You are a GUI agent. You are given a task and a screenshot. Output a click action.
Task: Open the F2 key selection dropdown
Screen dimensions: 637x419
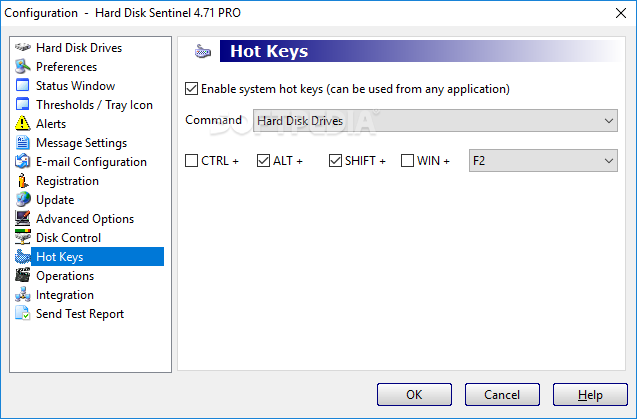point(543,161)
